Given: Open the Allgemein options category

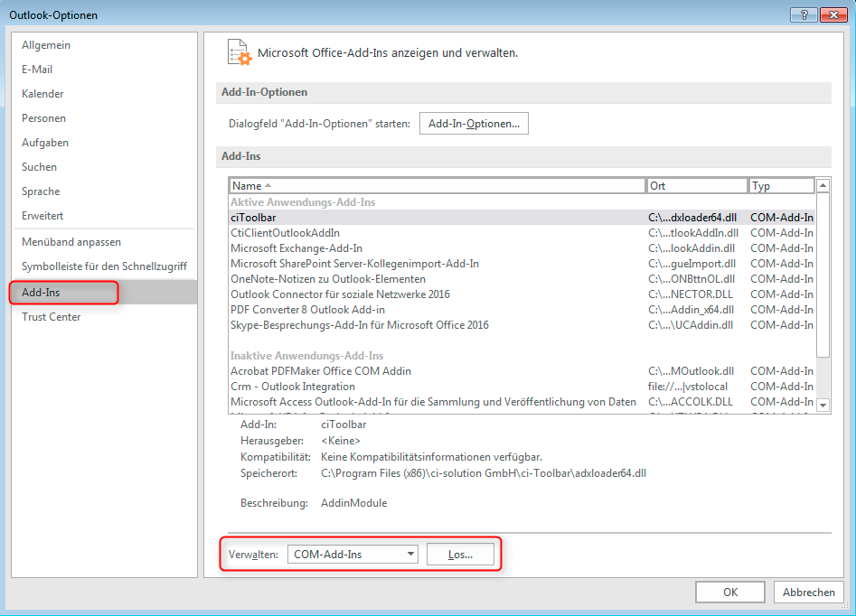Looking at the screenshot, I should coord(104,45).
